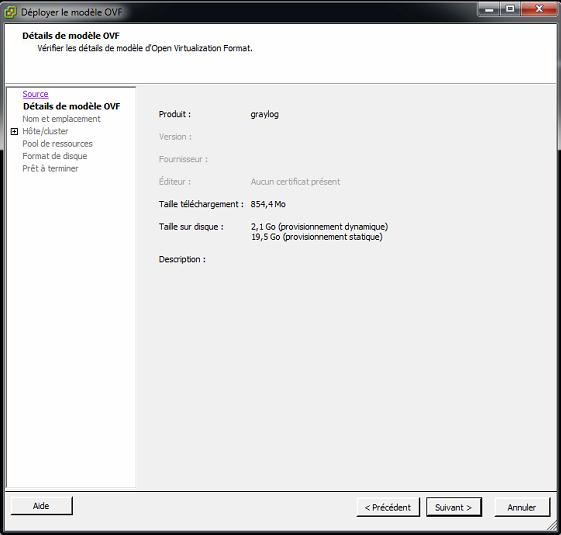
Task: Expand the Hôte/cluster tree node
Action: coord(14,132)
